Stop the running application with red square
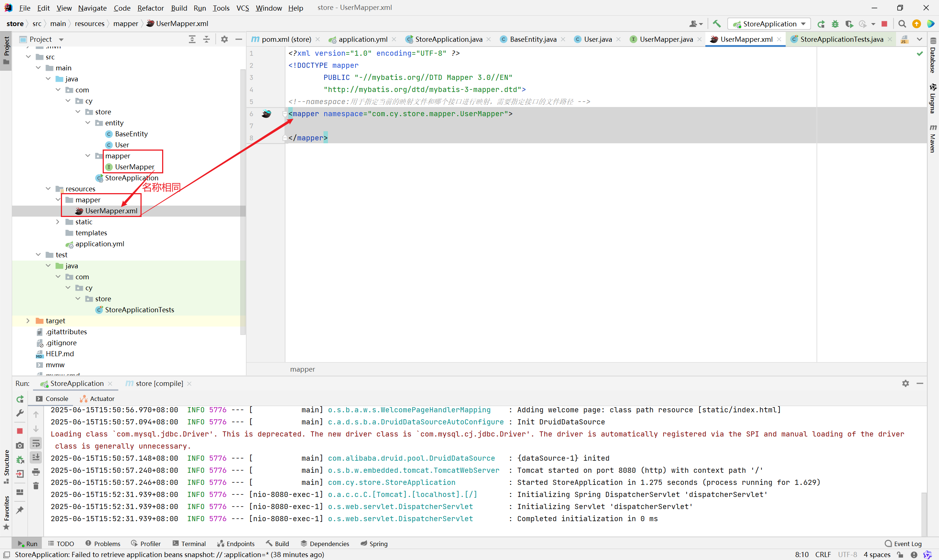The height and width of the screenshot is (560, 939). tap(884, 24)
